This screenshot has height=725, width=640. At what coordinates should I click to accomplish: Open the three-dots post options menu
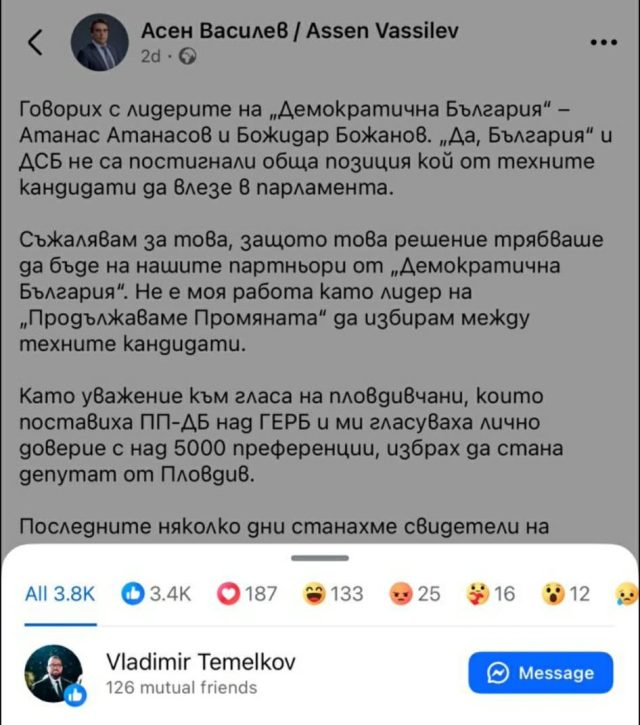[x=604, y=43]
